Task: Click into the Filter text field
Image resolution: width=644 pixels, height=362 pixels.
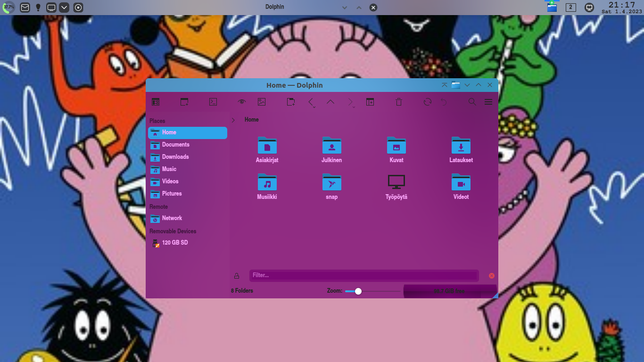Action: [x=364, y=275]
